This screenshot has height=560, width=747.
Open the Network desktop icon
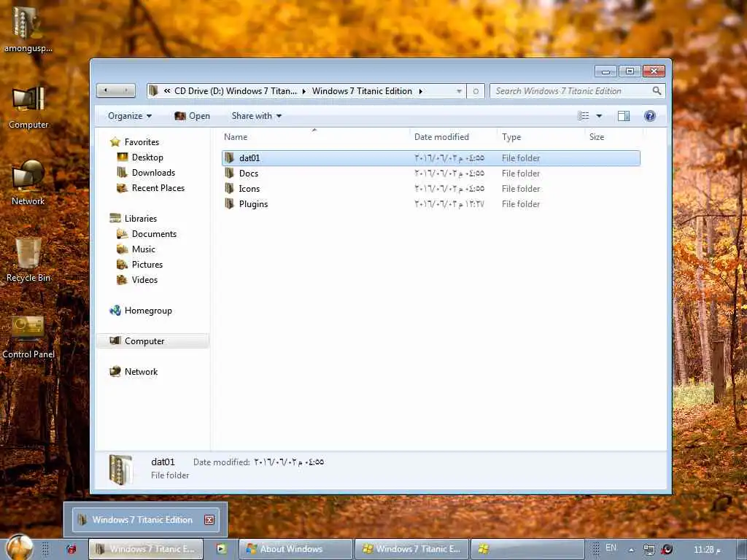pyautogui.click(x=28, y=183)
